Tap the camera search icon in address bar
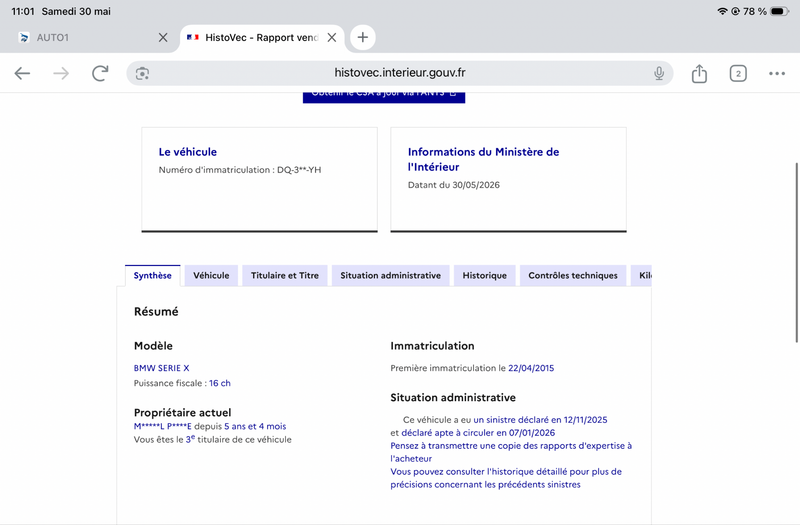 (142, 73)
